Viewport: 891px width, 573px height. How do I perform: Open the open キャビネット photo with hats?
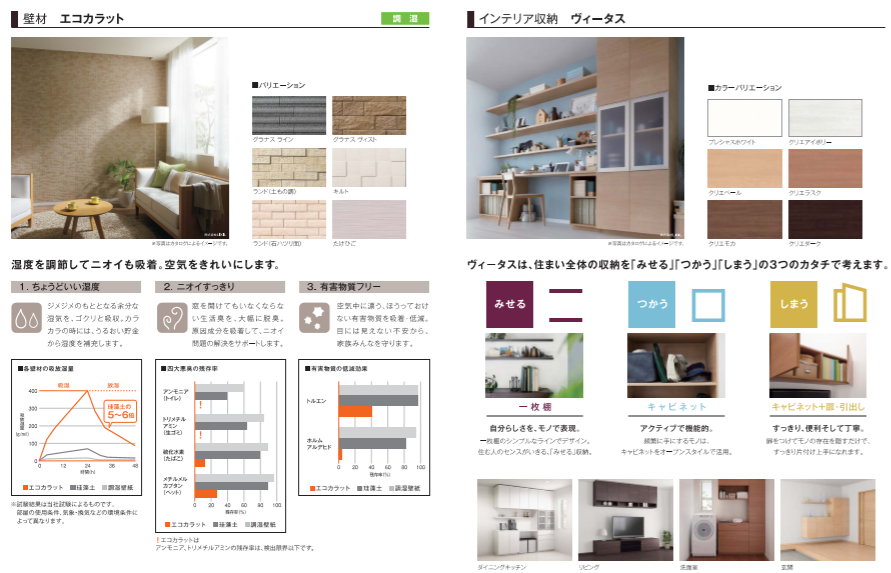coord(676,366)
